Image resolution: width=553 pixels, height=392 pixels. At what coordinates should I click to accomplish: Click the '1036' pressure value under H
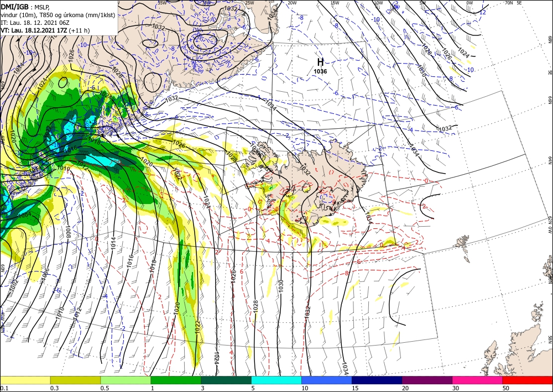(320, 71)
